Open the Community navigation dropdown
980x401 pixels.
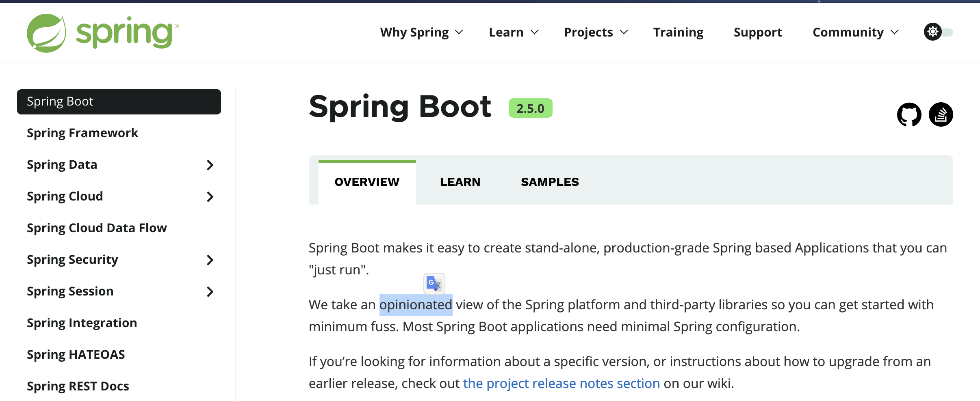pos(855,32)
